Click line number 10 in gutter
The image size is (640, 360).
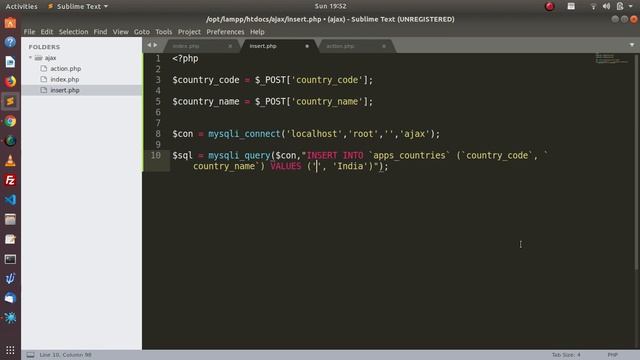tap(156, 155)
